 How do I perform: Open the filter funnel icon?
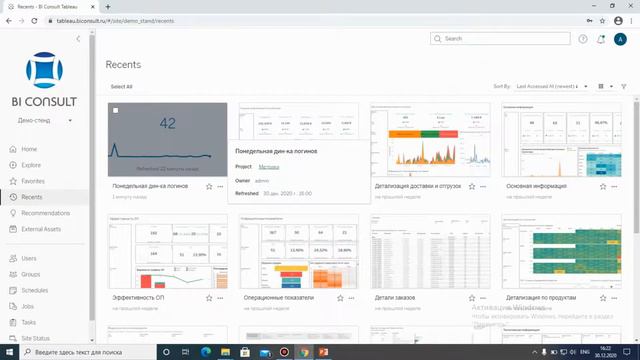624,86
